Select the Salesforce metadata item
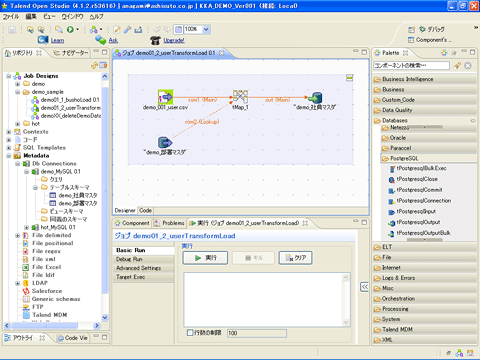Screen dimensions: 480x360 42,291
